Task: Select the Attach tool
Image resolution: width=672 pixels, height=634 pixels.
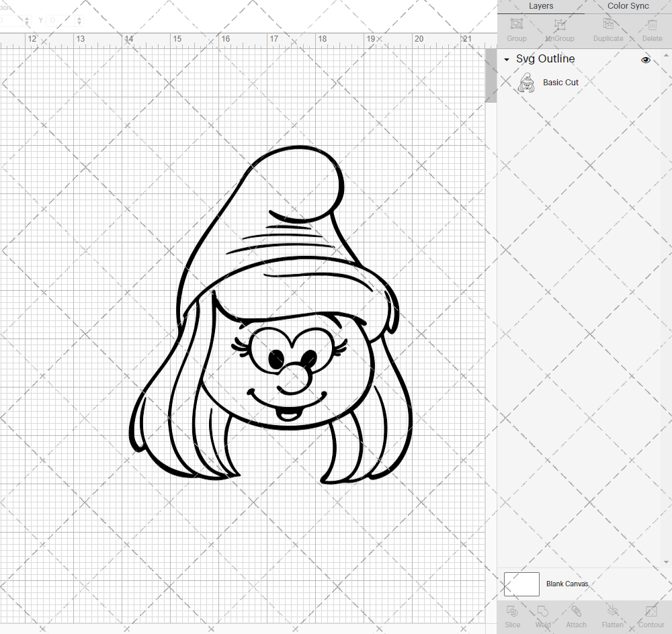Action: [x=576, y=613]
